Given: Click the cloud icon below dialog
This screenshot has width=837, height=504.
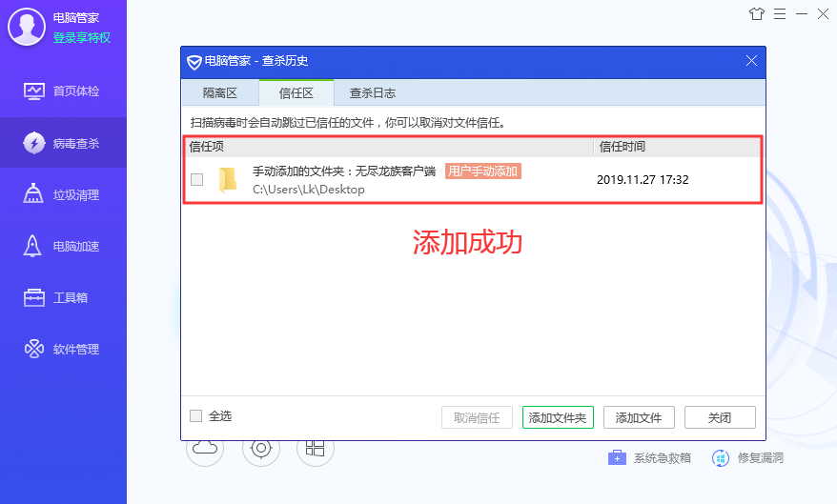Looking at the screenshot, I should pos(205,448).
